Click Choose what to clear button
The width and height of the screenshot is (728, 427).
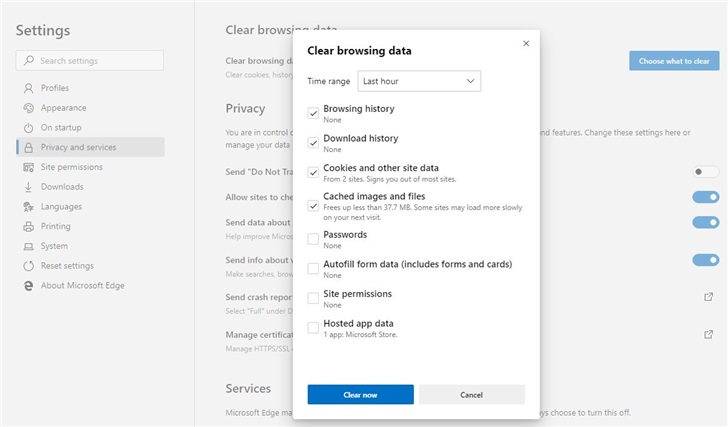673,61
